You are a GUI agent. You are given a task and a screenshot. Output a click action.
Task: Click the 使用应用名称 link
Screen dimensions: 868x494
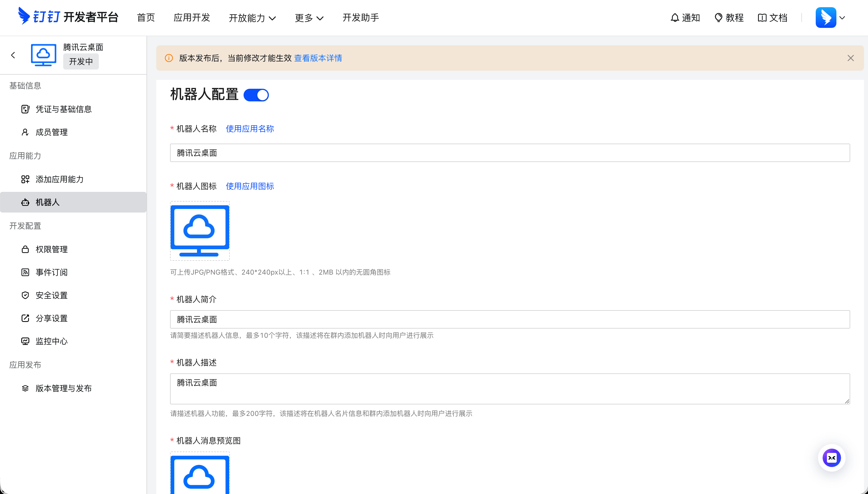[x=250, y=129]
